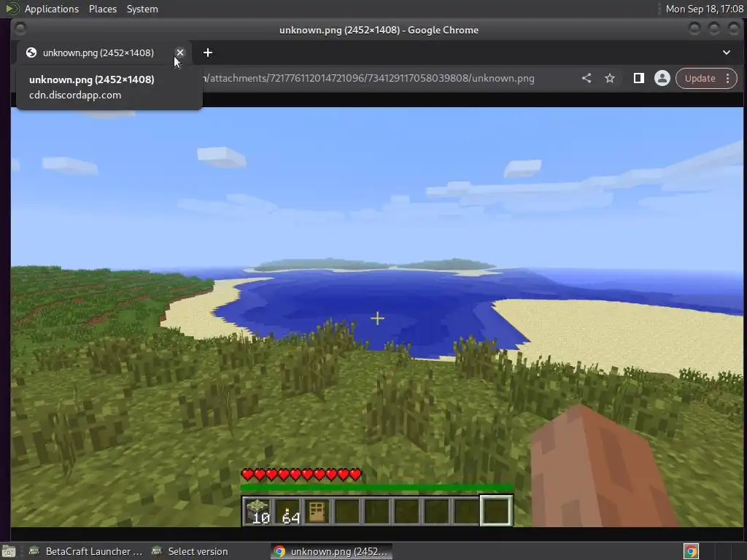Screen dimensions: 747x560
Task: Click the green experience bar
Action: [377, 488]
